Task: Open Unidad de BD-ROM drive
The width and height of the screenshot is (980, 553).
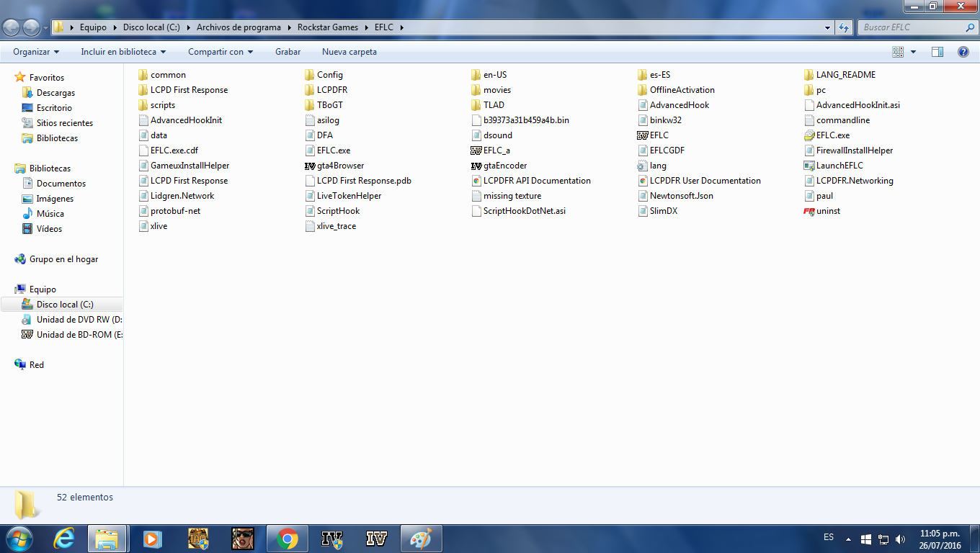Action: click(72, 335)
